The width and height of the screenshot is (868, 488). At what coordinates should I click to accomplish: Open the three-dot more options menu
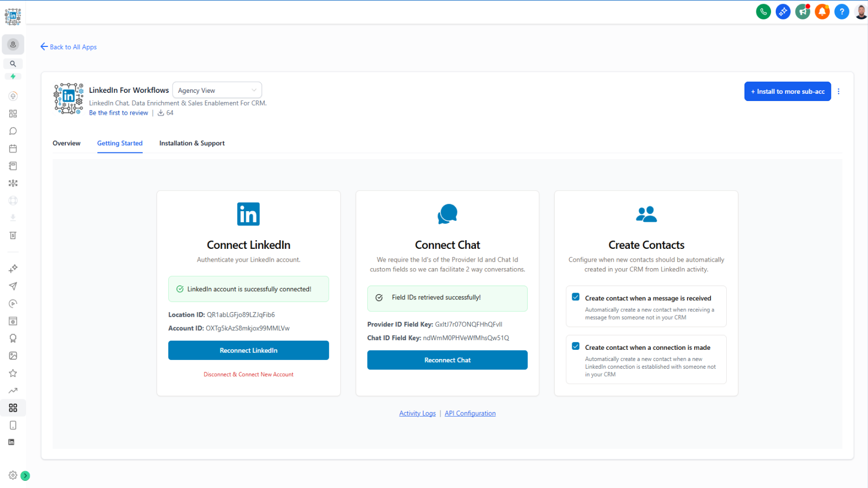click(x=838, y=91)
